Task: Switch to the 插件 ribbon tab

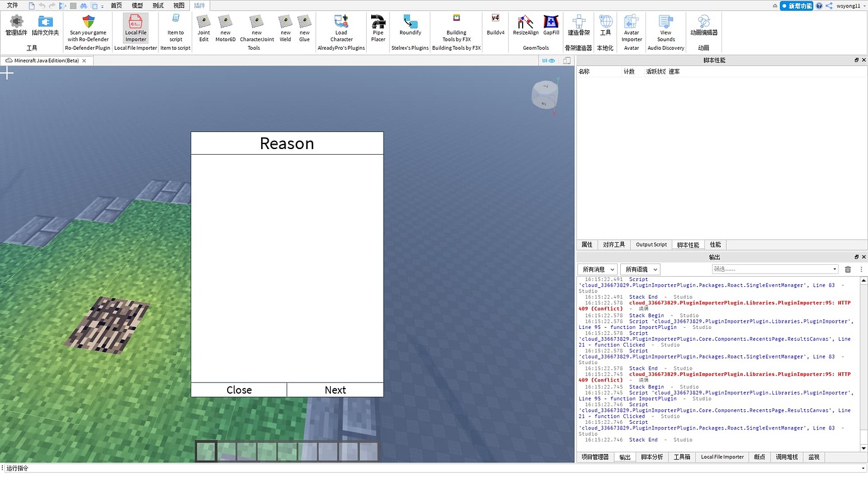Action: tap(201, 5)
